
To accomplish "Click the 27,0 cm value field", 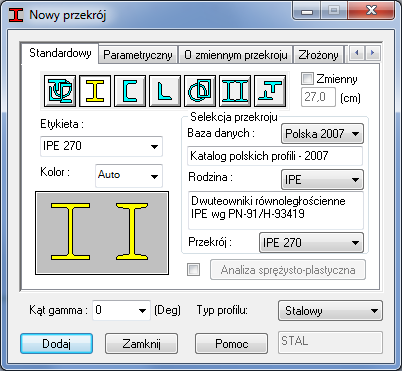I will (318, 97).
